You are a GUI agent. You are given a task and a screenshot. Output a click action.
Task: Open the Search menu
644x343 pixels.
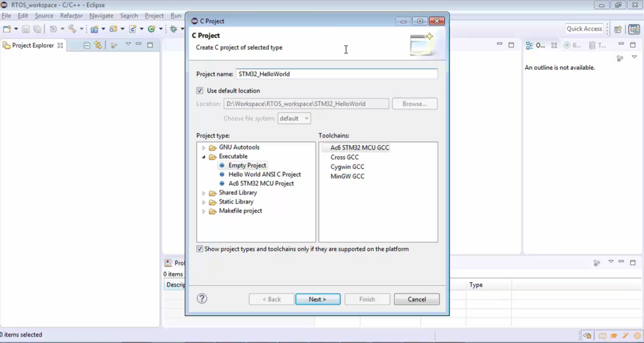point(129,16)
